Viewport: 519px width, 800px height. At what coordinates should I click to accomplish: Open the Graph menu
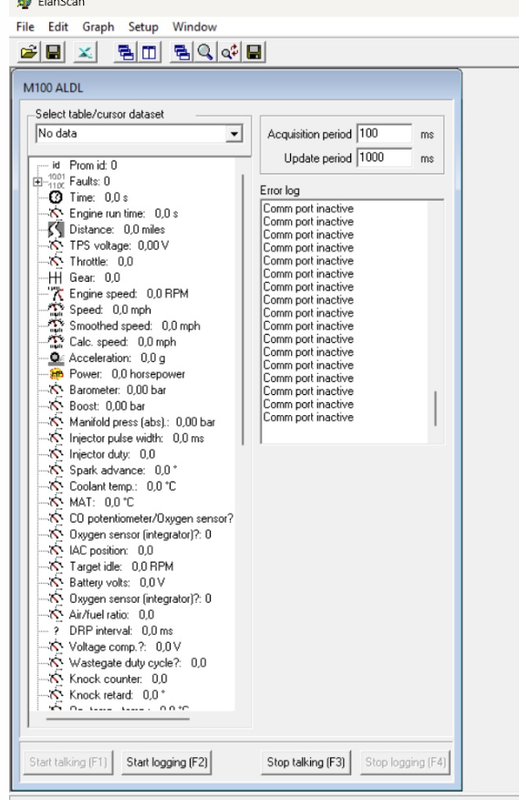pyautogui.click(x=98, y=27)
